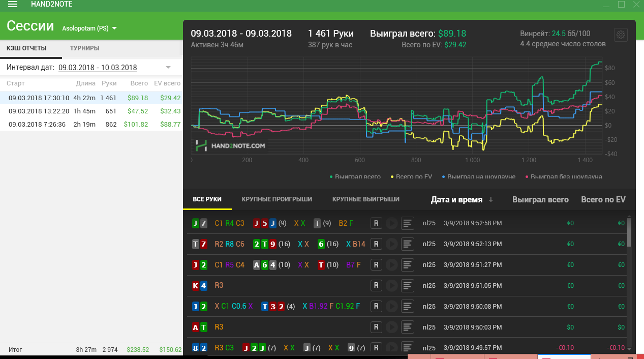Viewport: 644px width, 359px height.
Task: Click the hands list vertical scrollbar
Action: pos(630,284)
